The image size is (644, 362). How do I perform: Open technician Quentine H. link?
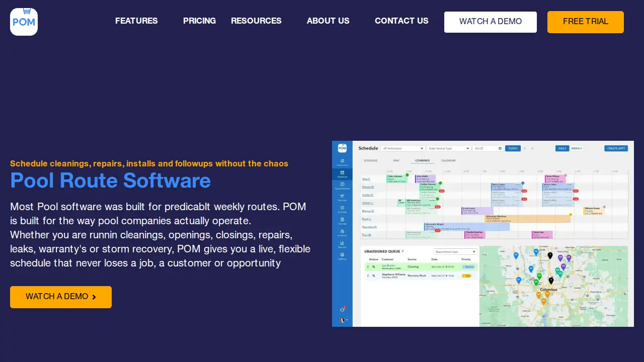coord(369,227)
